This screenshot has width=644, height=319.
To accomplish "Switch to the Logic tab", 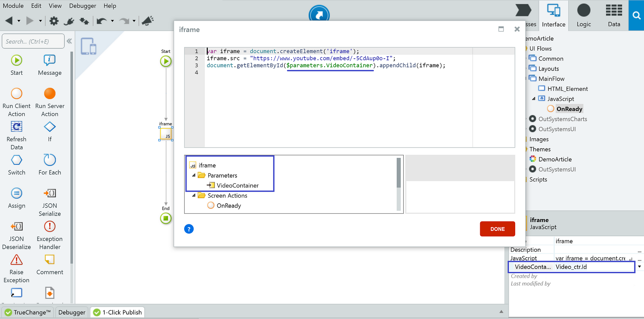I will point(584,15).
